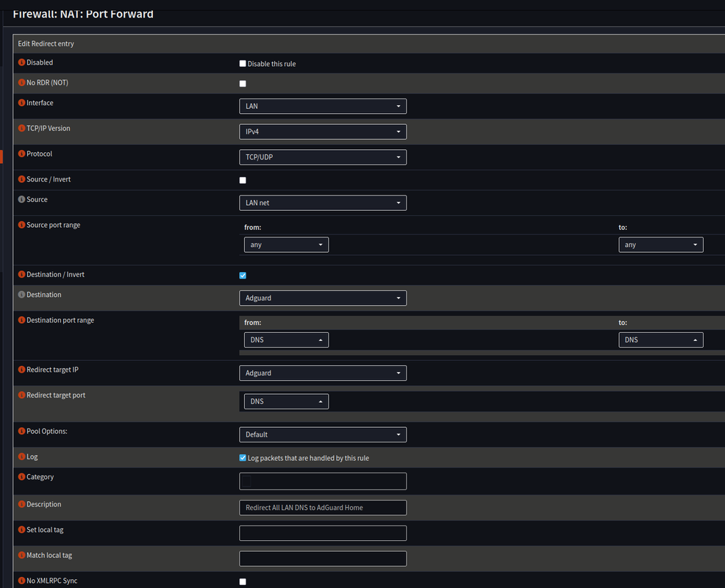Open the Interface dropdown showing LAN
This screenshot has height=588, width=725.
point(323,106)
